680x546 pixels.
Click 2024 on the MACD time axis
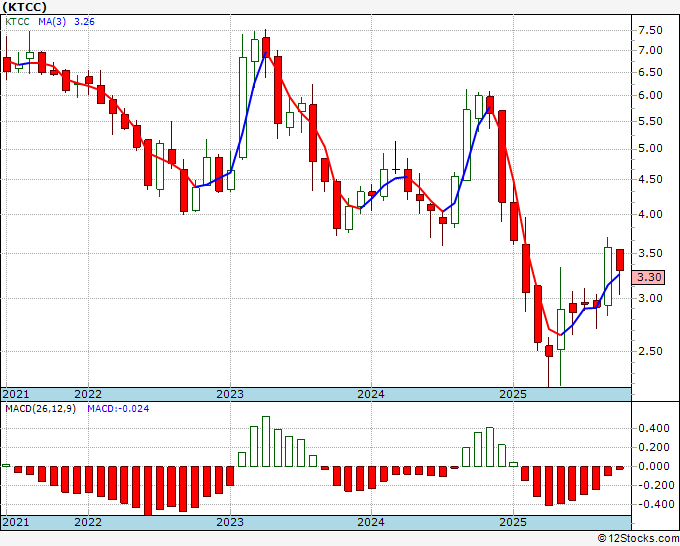(371, 522)
